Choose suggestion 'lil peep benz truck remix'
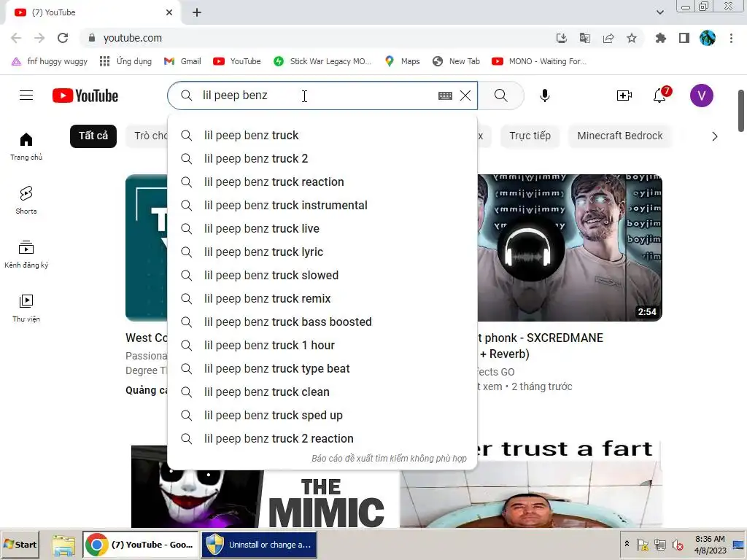Viewport: 747px width, 560px height. coord(322,298)
